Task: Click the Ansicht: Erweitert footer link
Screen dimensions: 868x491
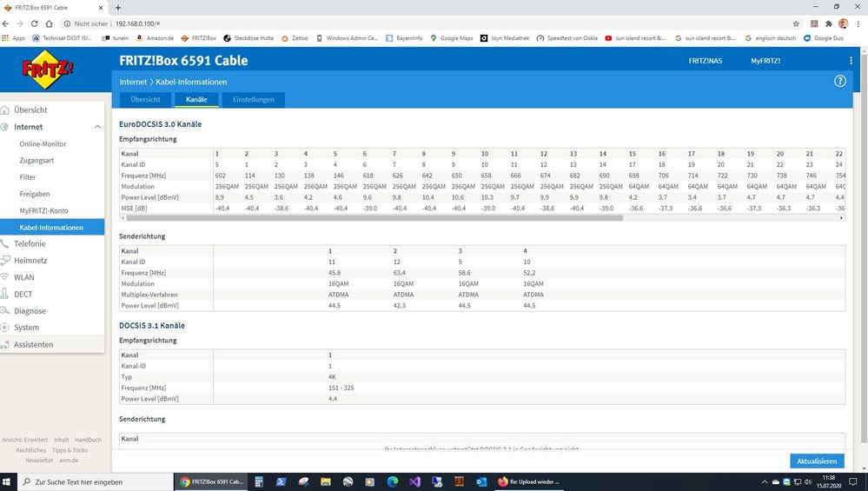Action: pos(25,440)
